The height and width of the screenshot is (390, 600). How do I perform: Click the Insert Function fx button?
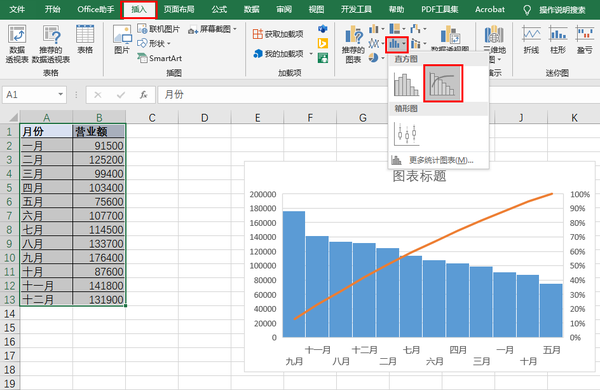143,95
